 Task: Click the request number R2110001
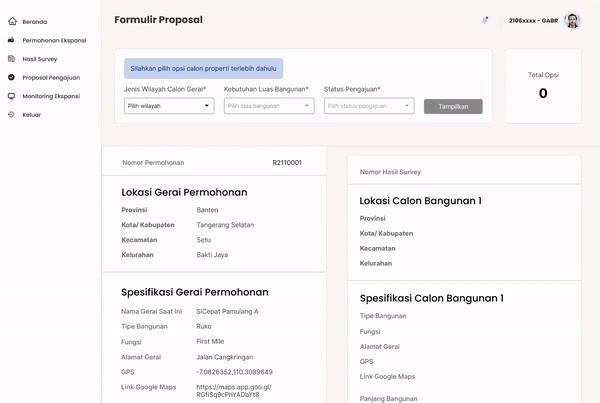pos(287,163)
